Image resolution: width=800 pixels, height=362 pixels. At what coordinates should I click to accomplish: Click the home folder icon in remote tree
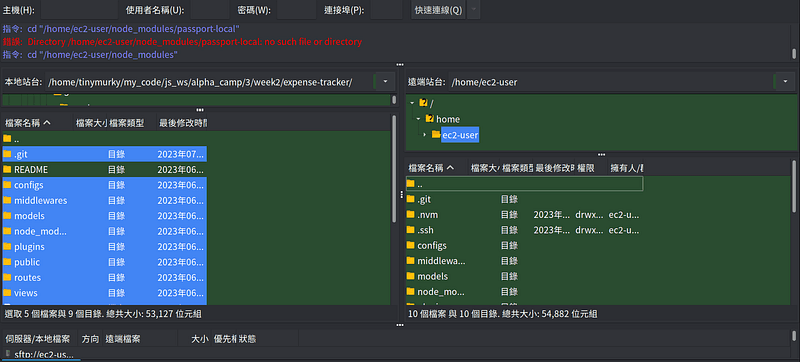point(430,119)
